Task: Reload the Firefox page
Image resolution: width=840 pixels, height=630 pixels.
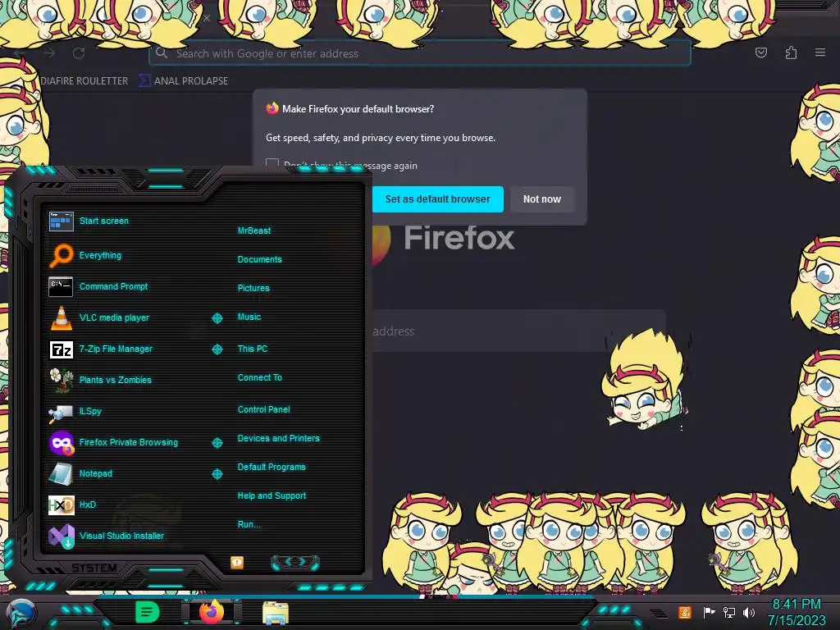Action: [79, 53]
